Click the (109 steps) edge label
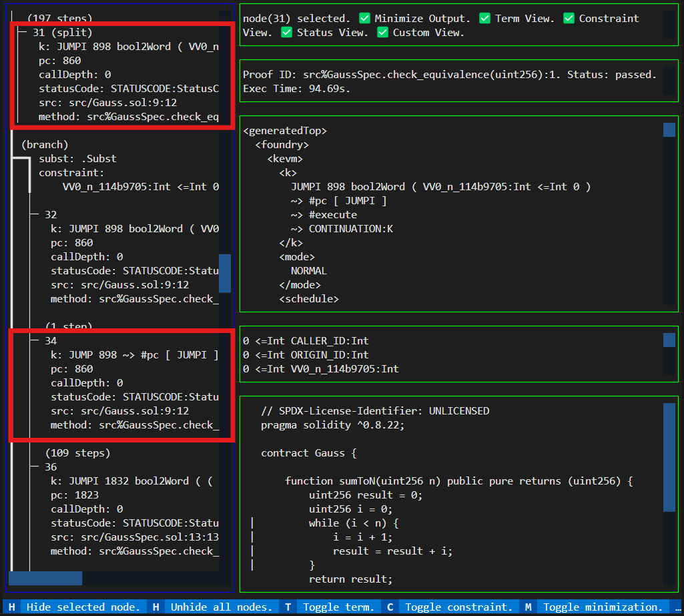This screenshot has width=684, height=616. 77,453
